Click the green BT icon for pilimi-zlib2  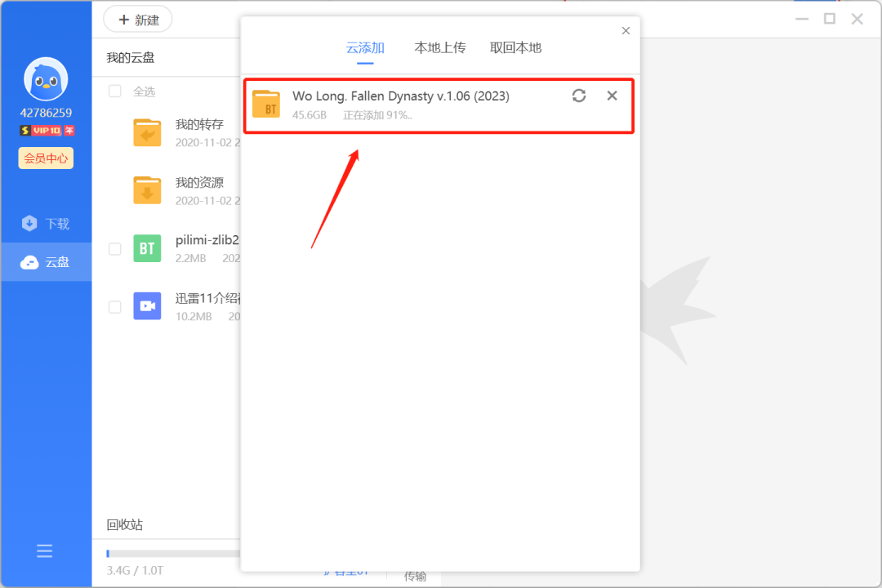147,248
